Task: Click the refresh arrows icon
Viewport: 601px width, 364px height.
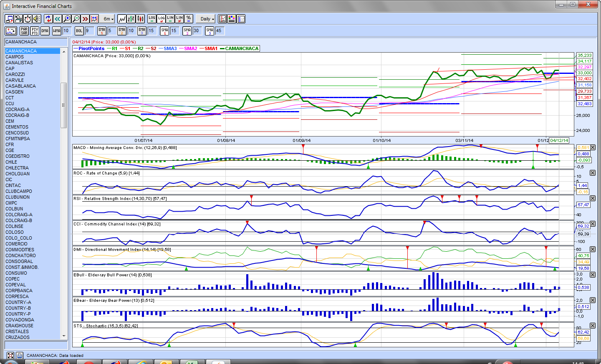Action: (48, 19)
